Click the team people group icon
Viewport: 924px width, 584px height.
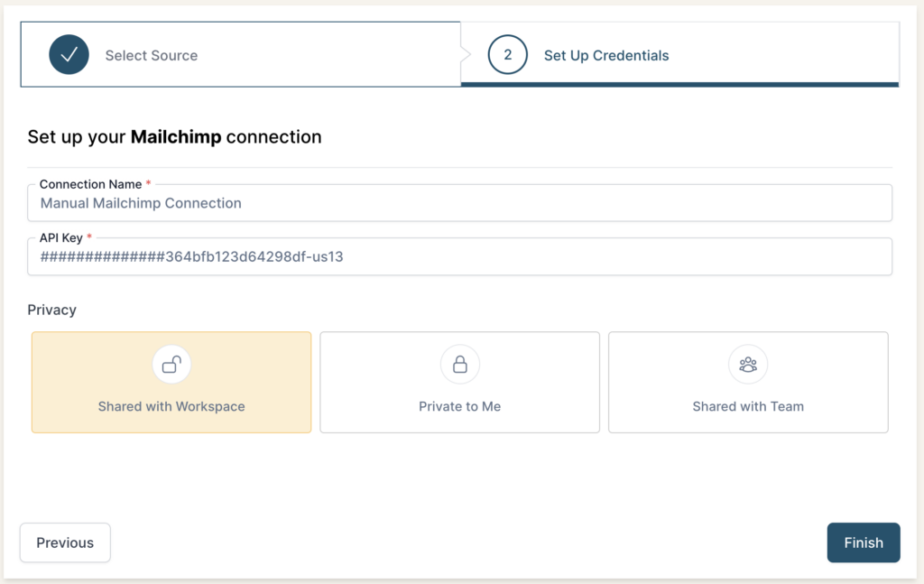pos(748,365)
